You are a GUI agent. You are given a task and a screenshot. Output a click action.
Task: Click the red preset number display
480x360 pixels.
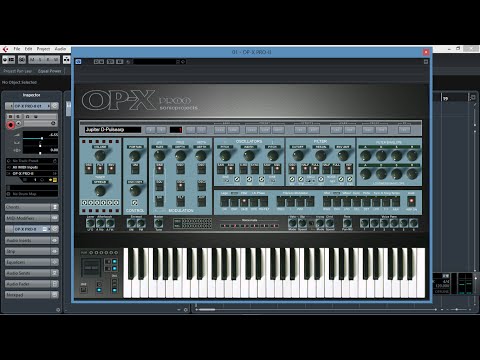[176, 130]
